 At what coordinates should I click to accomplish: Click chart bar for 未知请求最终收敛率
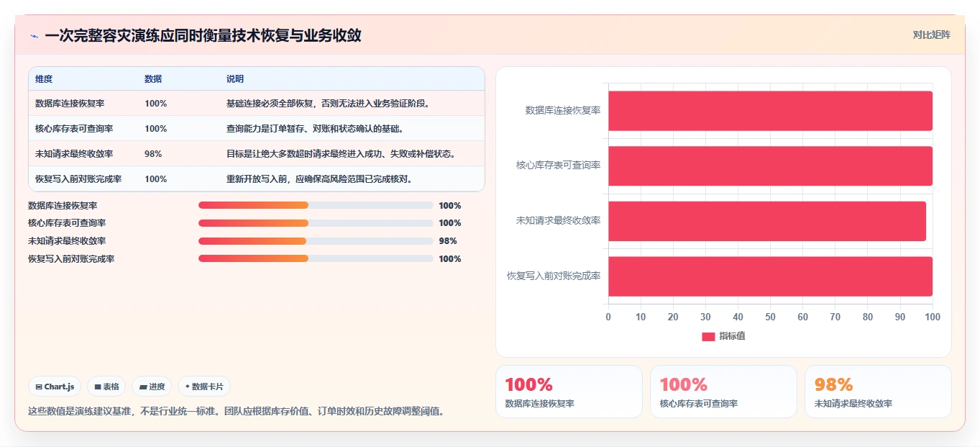pyautogui.click(x=767, y=221)
